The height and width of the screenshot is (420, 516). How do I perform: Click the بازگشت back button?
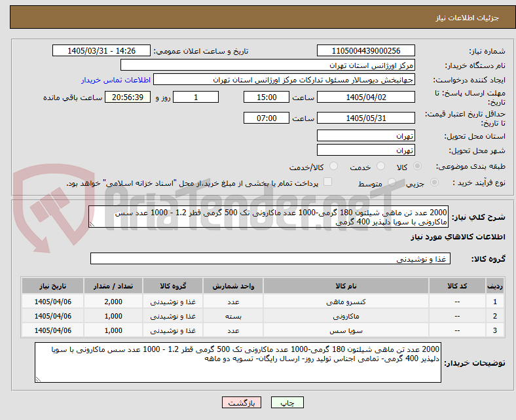coord(242,402)
